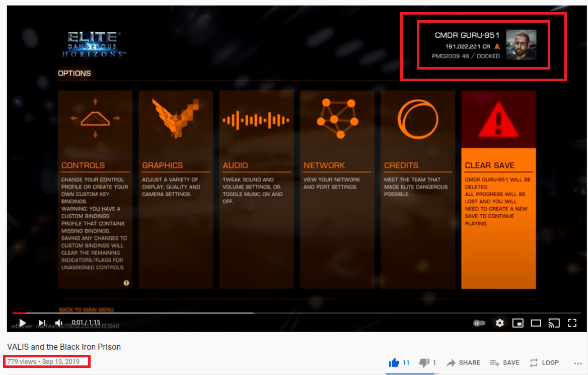Toggle LOOP for the video
Screen dimensions: 588x375
click(544, 362)
